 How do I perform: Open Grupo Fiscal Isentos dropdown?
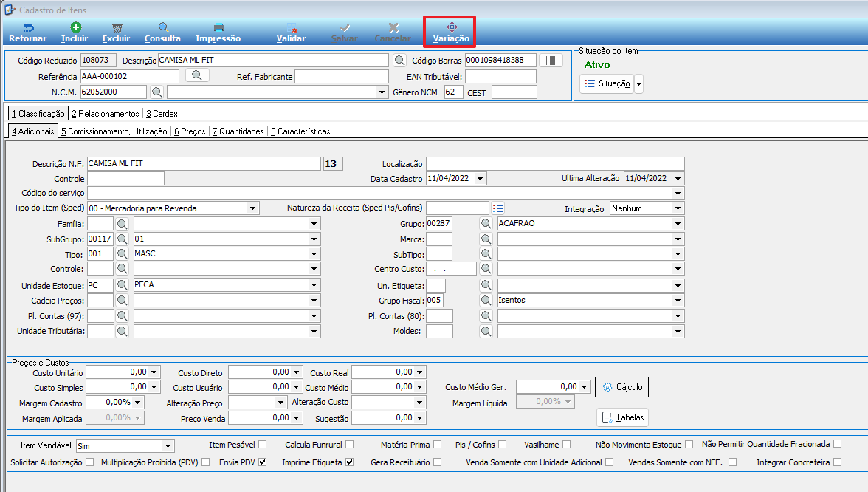(678, 300)
